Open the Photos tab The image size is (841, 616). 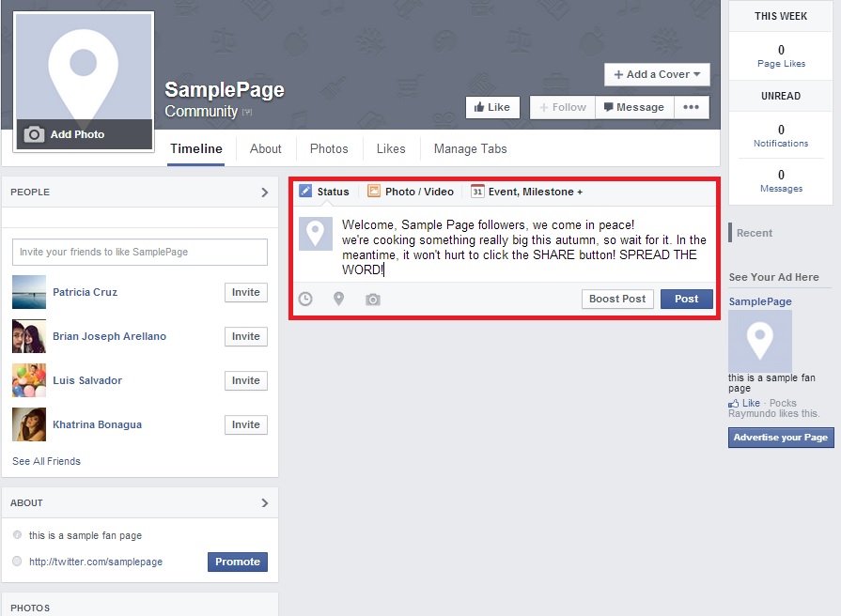(x=329, y=149)
